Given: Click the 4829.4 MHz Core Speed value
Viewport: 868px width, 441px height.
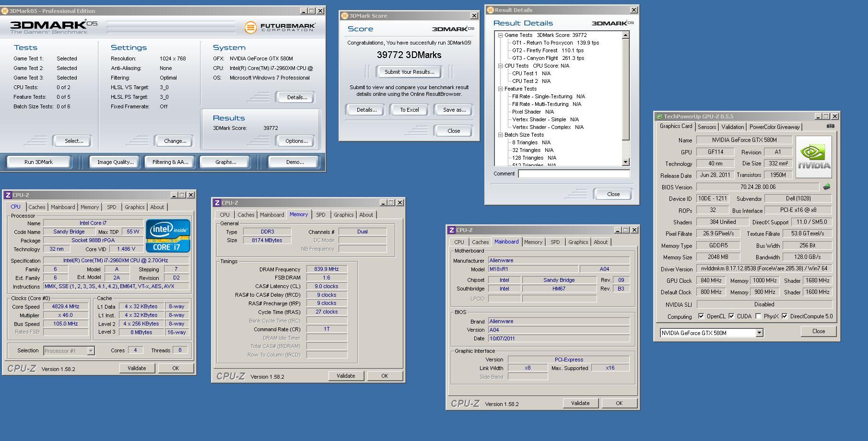Looking at the screenshot, I should pos(66,306).
